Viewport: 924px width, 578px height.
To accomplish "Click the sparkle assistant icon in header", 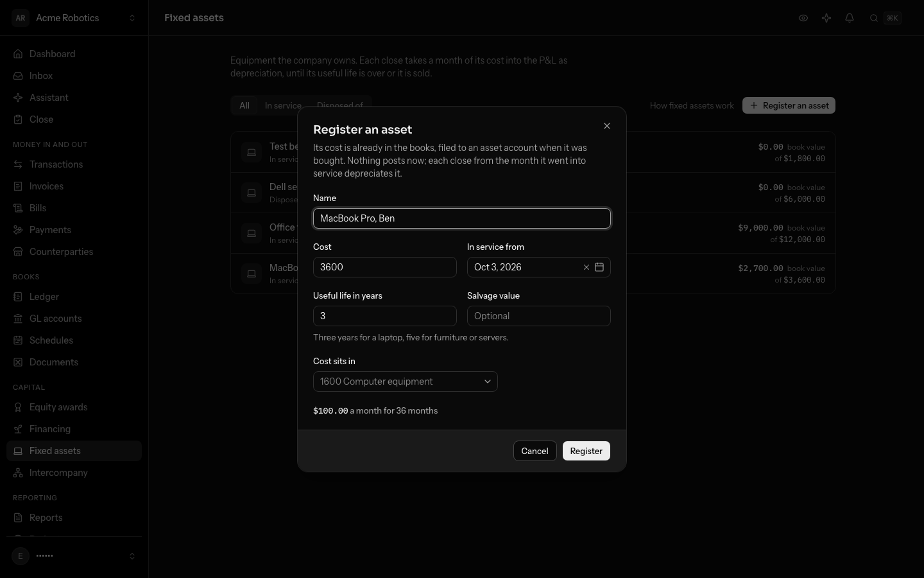I will point(826,18).
